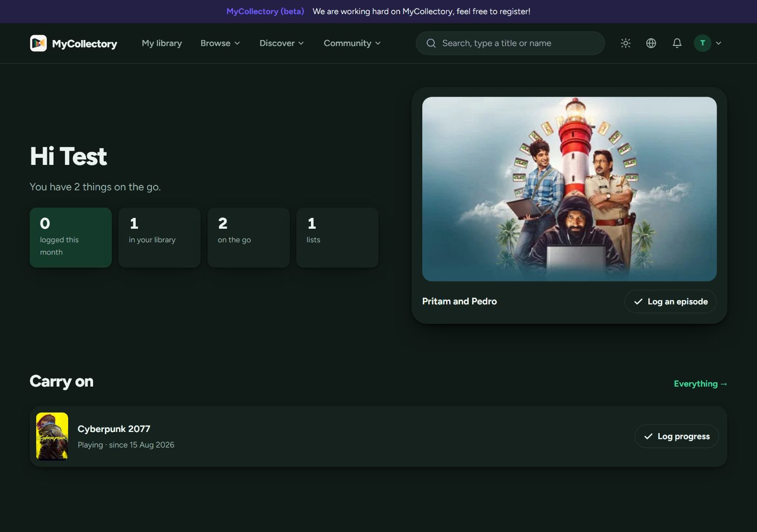Screen dimensions: 757x532
Task: Click the 'Carry on' section heading
Action: [x=62, y=382]
